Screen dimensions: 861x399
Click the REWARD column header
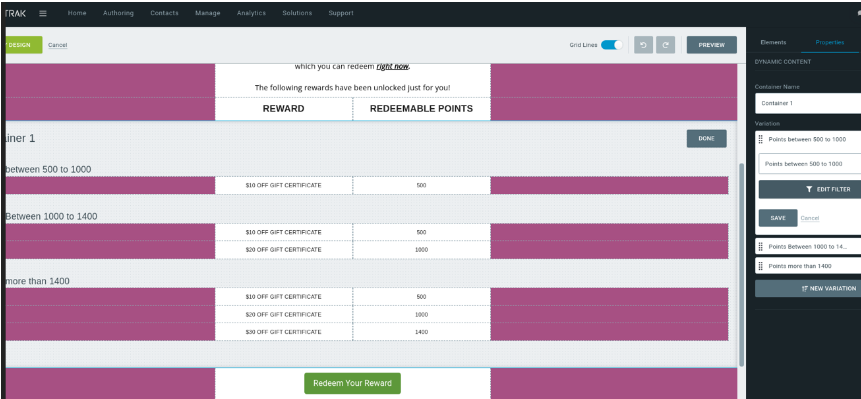coord(283,109)
